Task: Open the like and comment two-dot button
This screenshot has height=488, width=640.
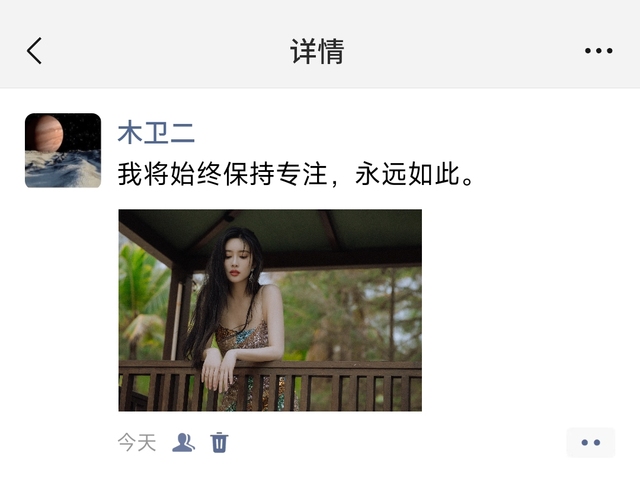Action: pos(591,442)
